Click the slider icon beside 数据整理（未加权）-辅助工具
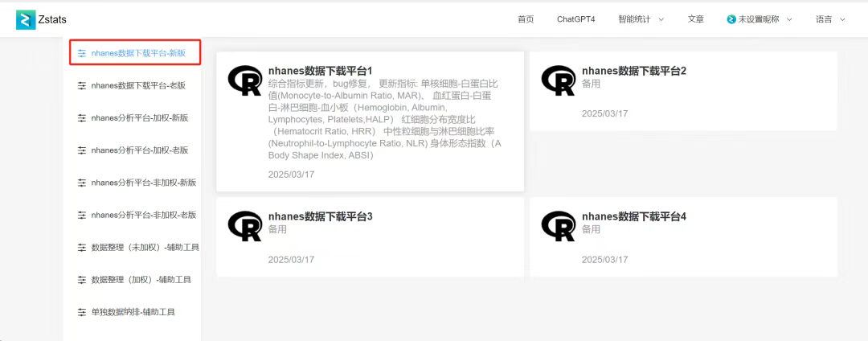The height and width of the screenshot is (341, 868). pos(82,248)
